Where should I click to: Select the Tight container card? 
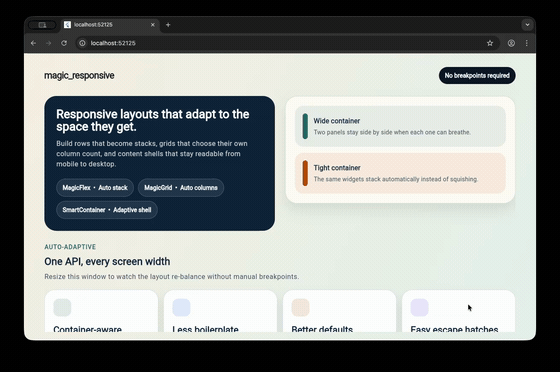point(400,173)
